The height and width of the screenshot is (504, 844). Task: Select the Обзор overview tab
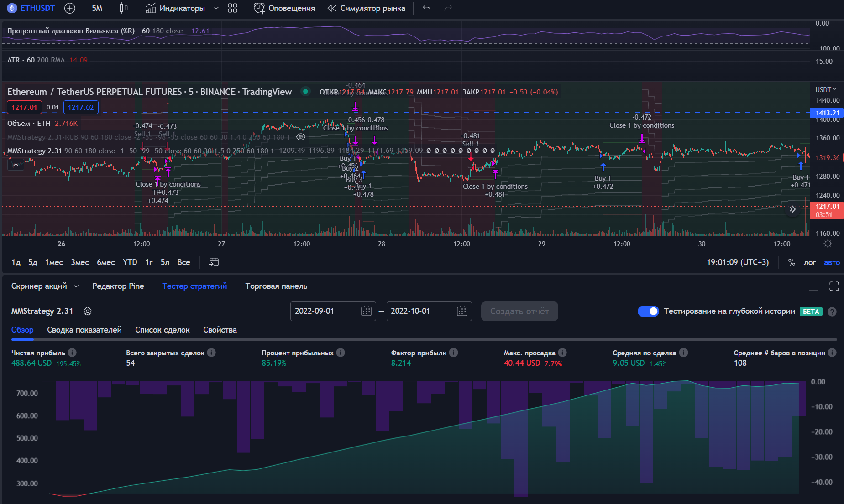tap(22, 330)
